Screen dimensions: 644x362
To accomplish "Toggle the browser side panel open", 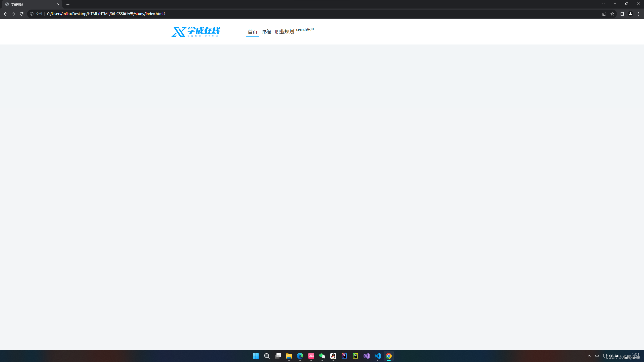I will click(622, 14).
